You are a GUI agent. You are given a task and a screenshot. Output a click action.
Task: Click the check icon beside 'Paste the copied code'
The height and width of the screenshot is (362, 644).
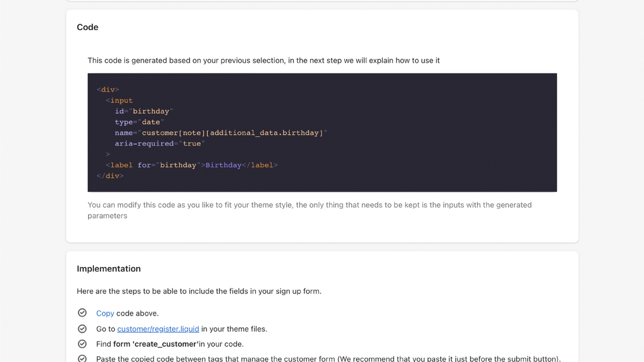coord(82,358)
